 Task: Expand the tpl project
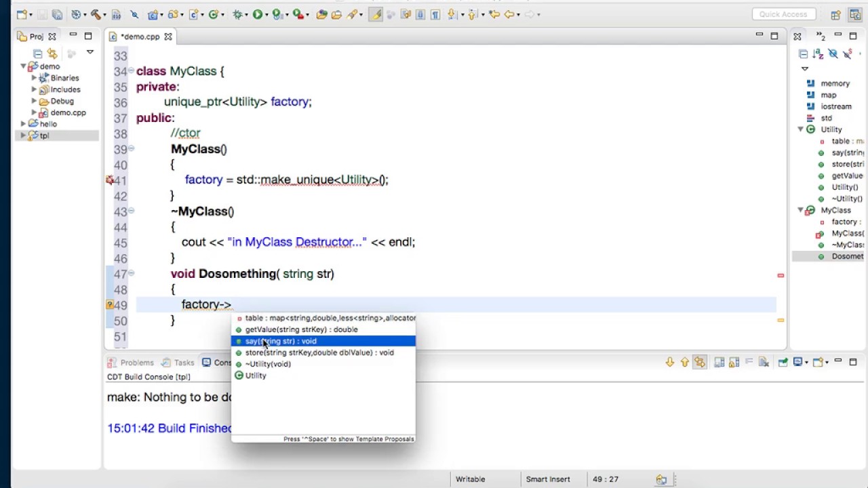24,136
